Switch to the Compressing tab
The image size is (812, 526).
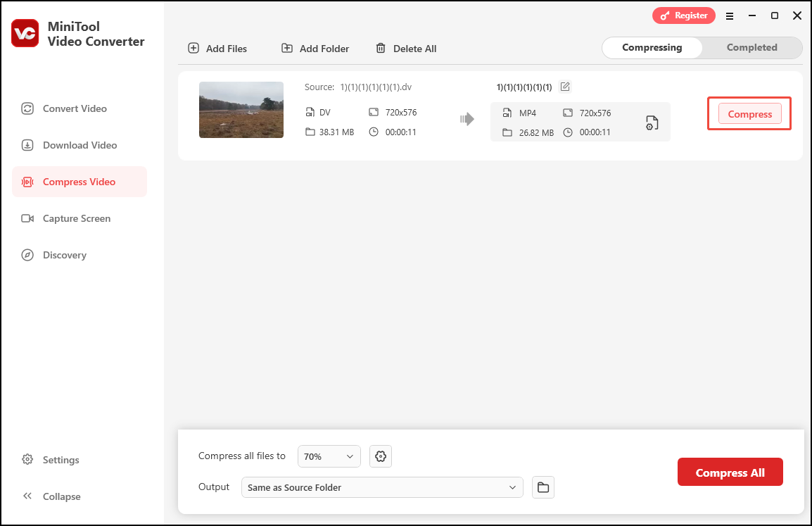click(652, 48)
